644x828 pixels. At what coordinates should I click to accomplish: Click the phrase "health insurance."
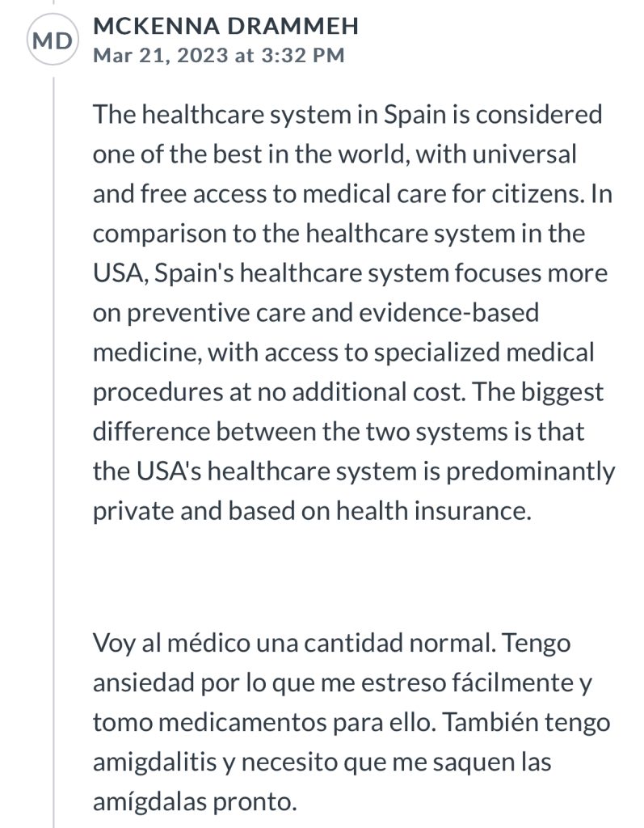pyautogui.click(x=433, y=511)
